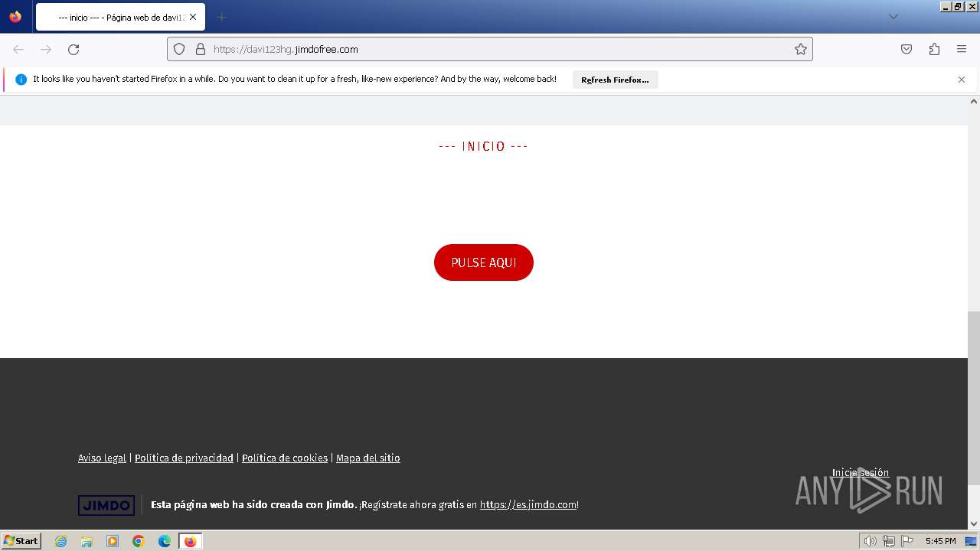View site security padlock info
This screenshot has height=551, width=980.
pyautogui.click(x=201, y=49)
